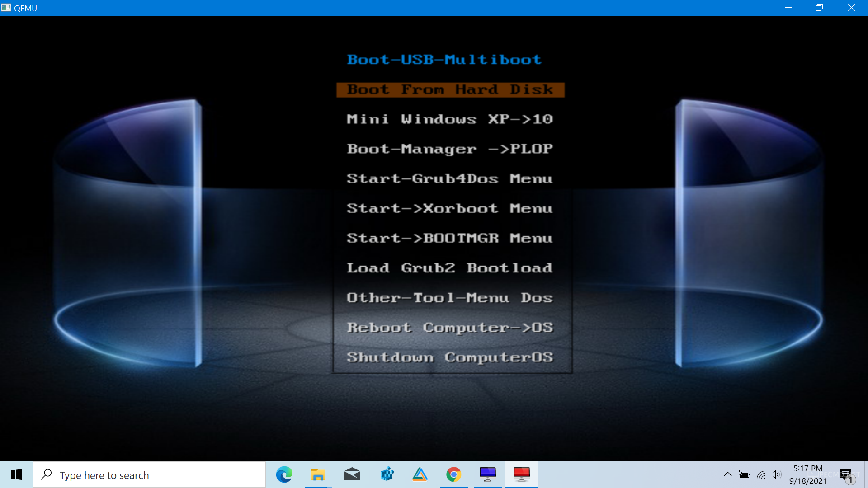Open the Wi-Fi network tray icon
868x488 pixels.
point(761,475)
